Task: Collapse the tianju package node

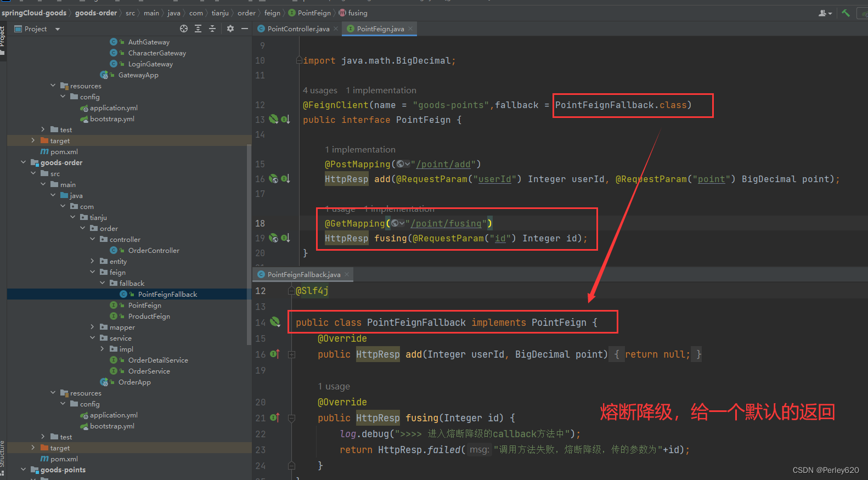Action: [x=72, y=217]
